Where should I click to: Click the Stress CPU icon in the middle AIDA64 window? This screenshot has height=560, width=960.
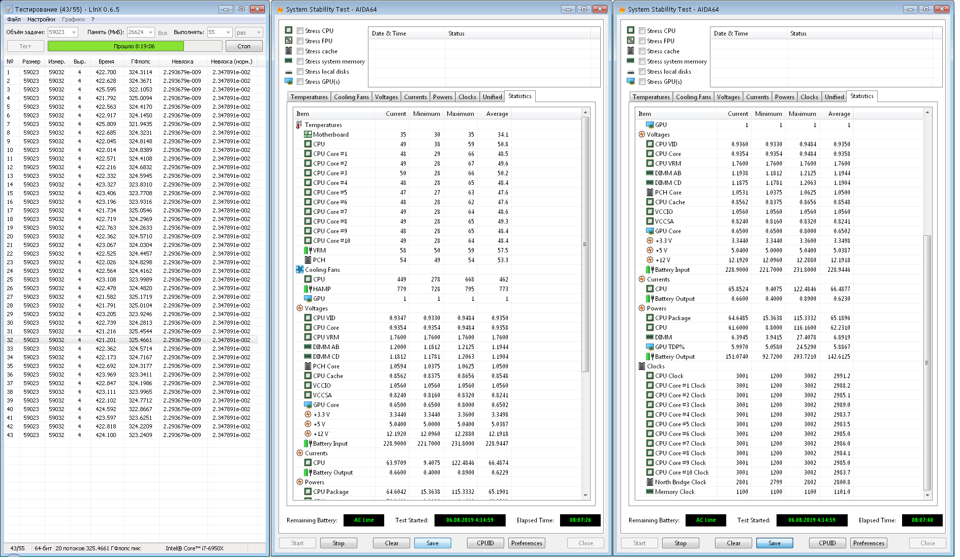[289, 30]
